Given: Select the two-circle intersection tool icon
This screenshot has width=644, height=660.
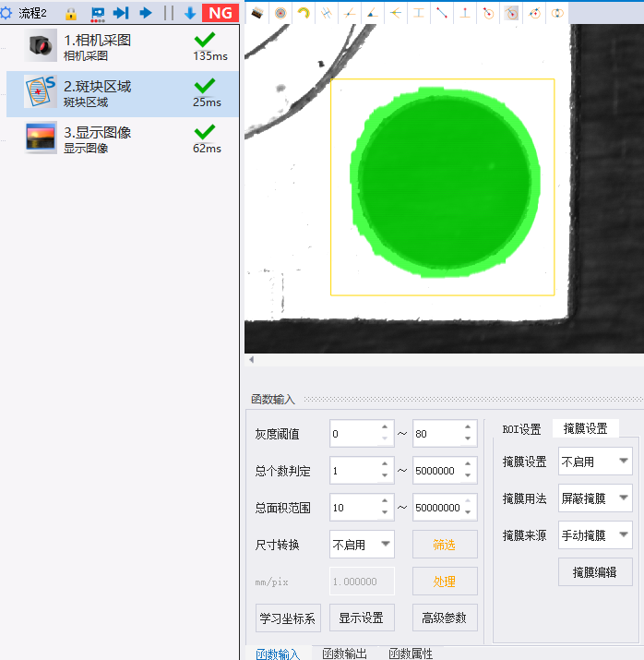Looking at the screenshot, I should coord(557,13).
